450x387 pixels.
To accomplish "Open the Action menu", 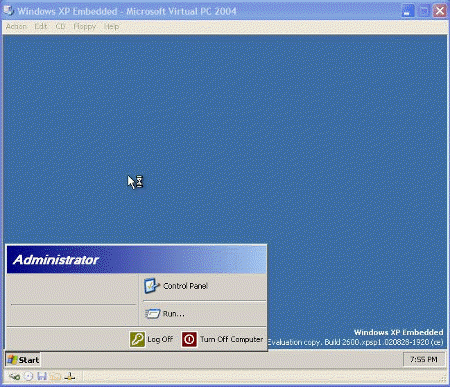I will (x=16, y=27).
